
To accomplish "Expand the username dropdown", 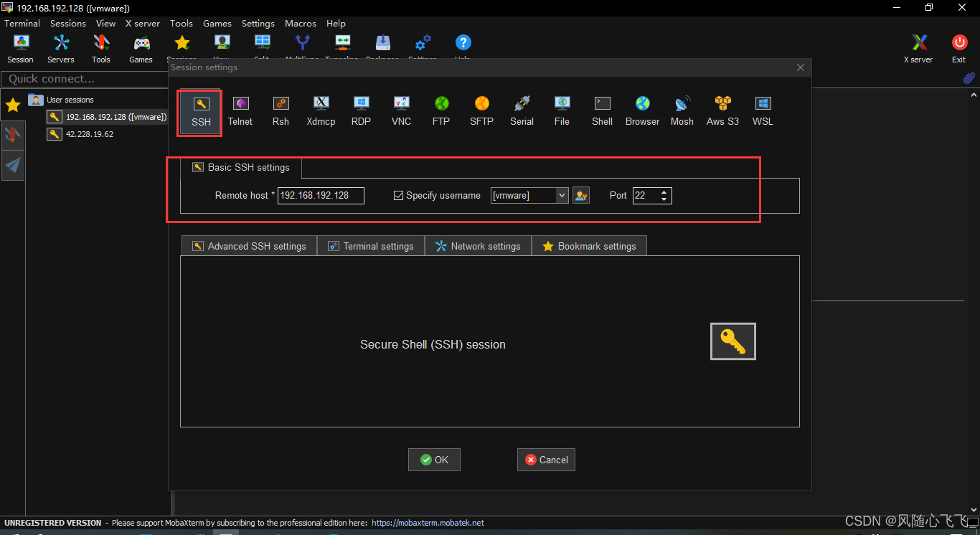I will click(562, 195).
